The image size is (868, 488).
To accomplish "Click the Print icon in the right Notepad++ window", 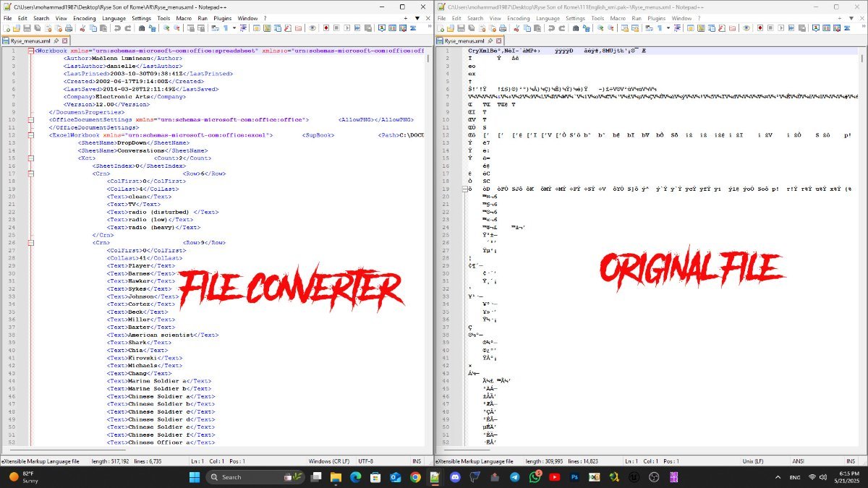I will pos(503,28).
